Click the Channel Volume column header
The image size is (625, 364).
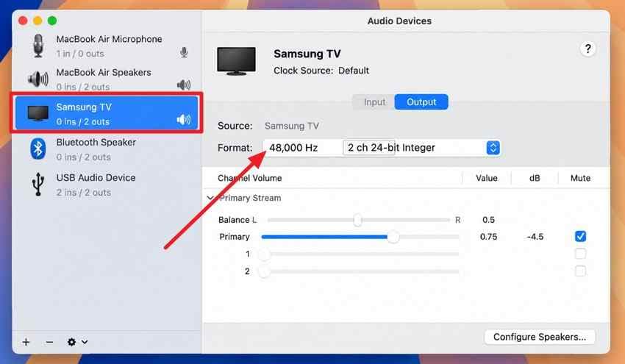pos(249,178)
